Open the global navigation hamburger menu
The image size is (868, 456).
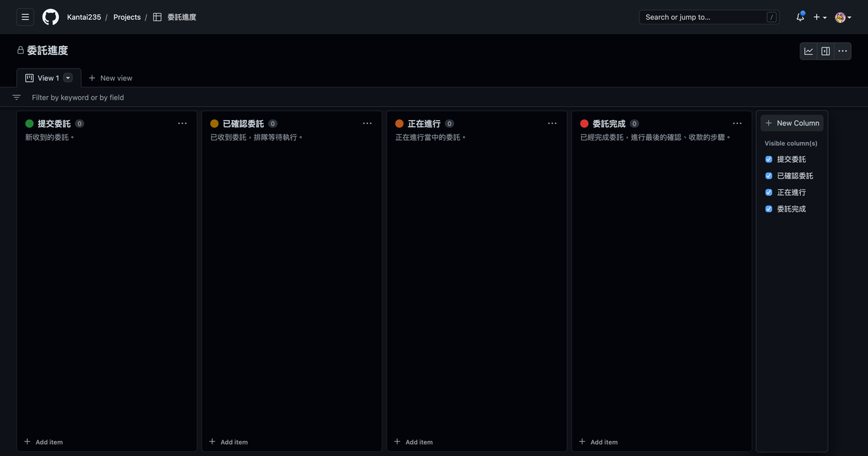coord(24,16)
